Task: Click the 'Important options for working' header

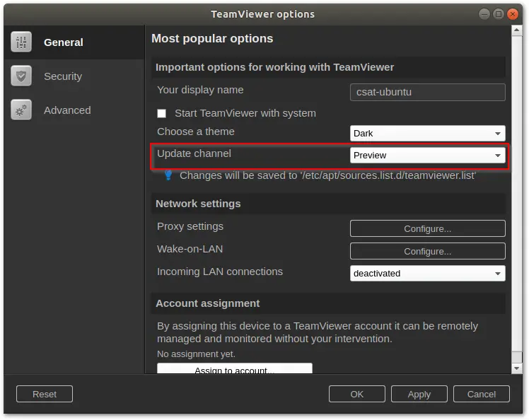Action: pos(328,67)
